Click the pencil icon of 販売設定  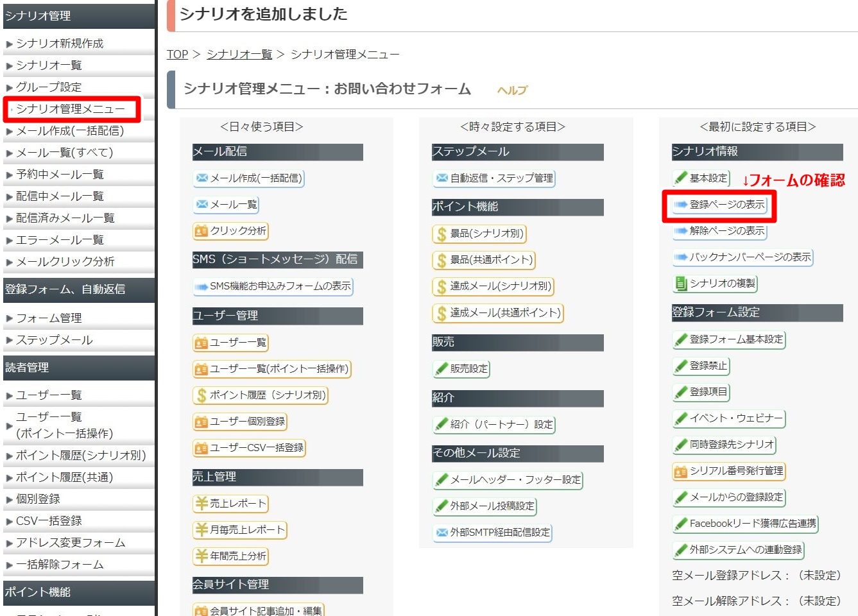442,368
